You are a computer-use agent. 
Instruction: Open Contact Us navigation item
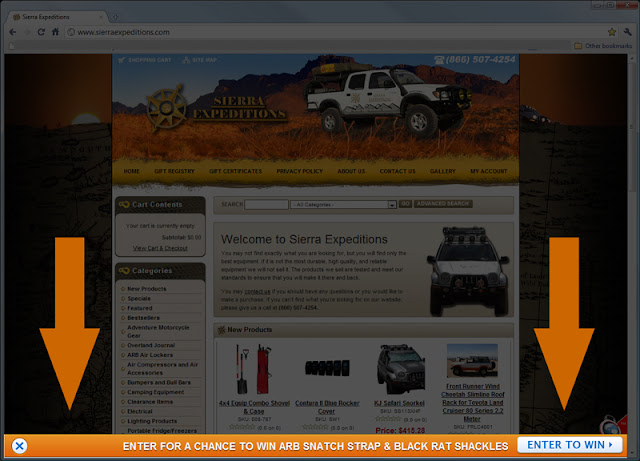pyautogui.click(x=397, y=171)
